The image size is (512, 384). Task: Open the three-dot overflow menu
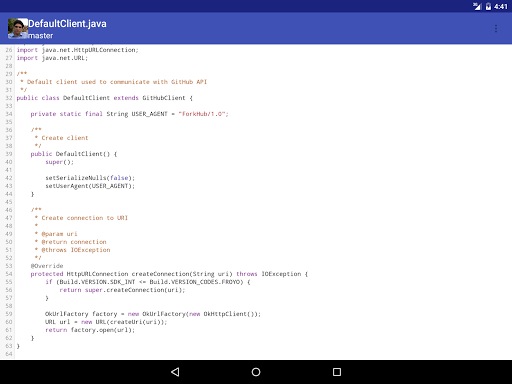(496, 29)
